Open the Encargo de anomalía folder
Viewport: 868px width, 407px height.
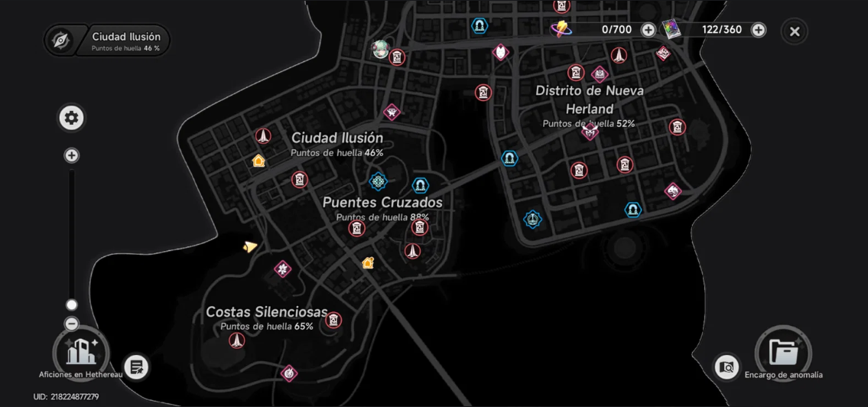pyautogui.click(x=783, y=352)
